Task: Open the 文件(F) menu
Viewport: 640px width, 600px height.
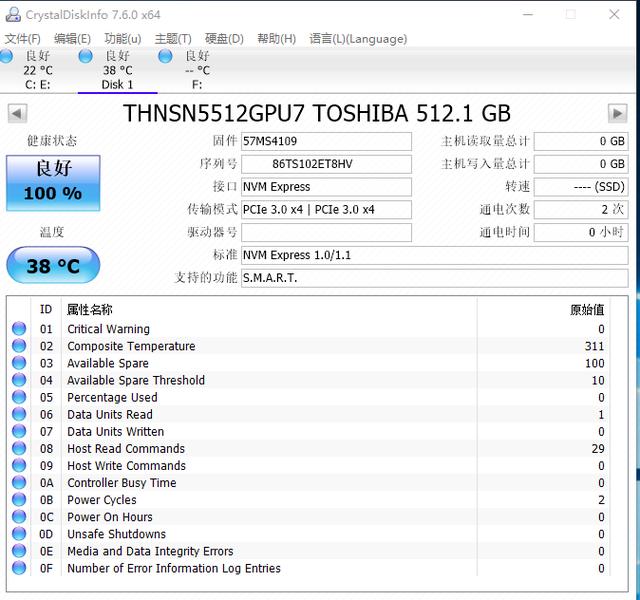Action: pyautogui.click(x=22, y=38)
